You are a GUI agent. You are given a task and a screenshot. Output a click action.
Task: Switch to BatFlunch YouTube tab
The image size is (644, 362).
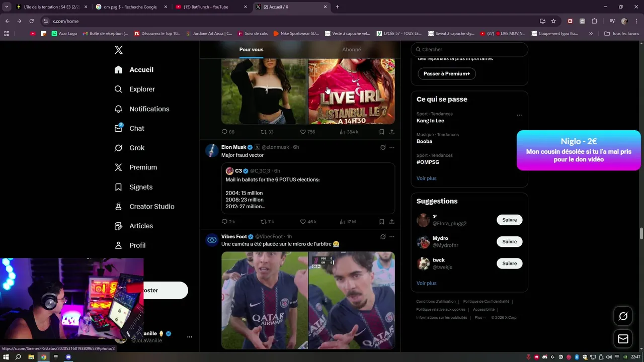pos(211,7)
